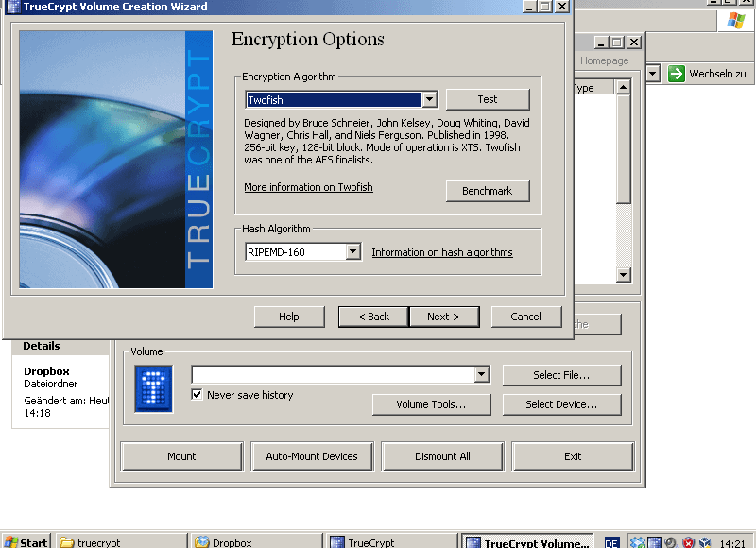Click the Type column header in drive list
This screenshot has height=548, width=756.
coord(593,88)
